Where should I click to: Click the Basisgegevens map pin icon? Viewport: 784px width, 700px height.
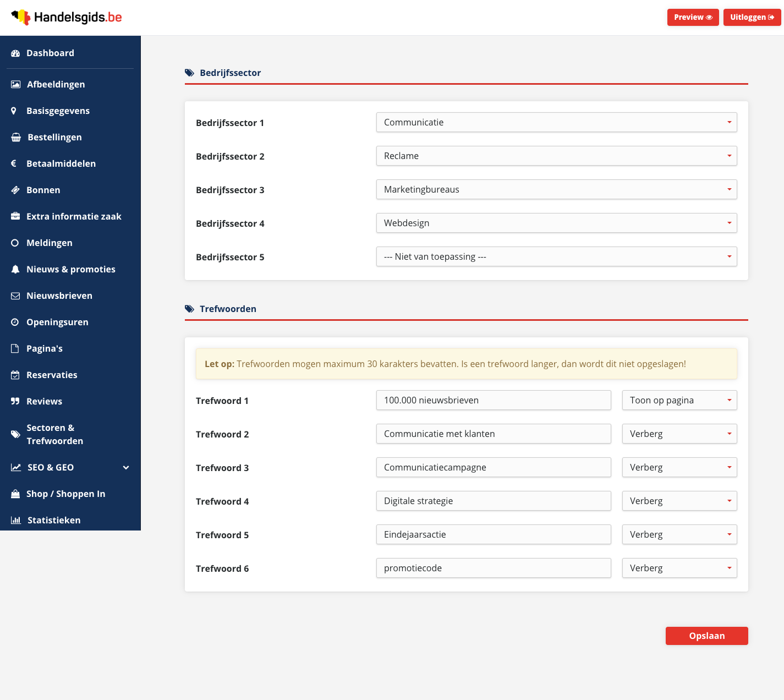coord(14,111)
